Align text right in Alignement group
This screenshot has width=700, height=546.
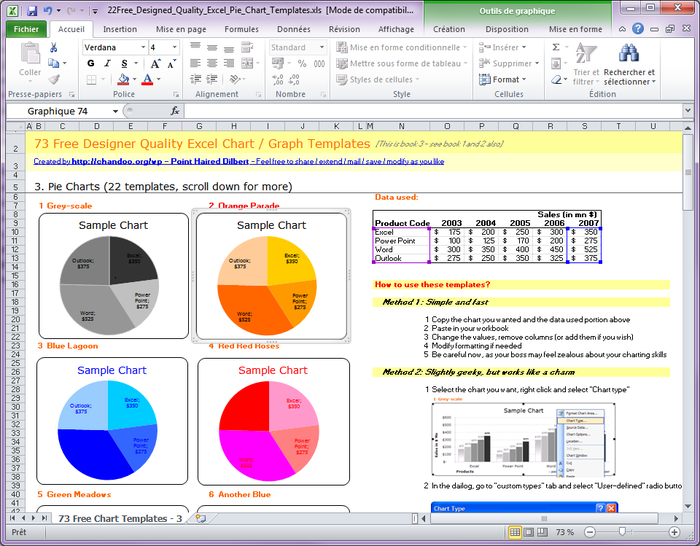(229, 63)
